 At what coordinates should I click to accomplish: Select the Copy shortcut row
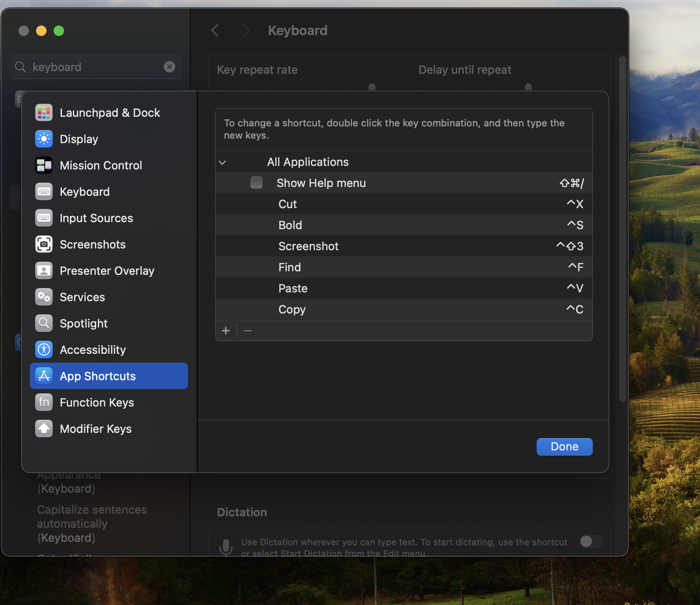[x=404, y=309]
